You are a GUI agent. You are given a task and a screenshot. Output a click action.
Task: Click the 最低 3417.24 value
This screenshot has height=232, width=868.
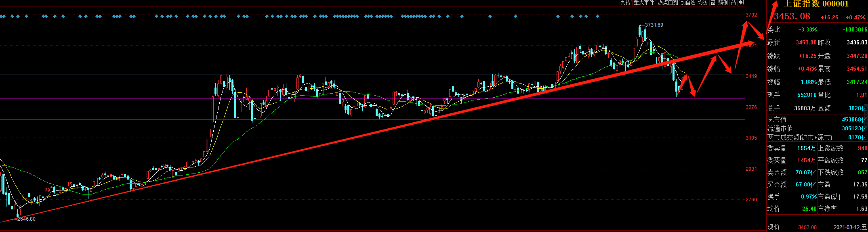click(857, 82)
